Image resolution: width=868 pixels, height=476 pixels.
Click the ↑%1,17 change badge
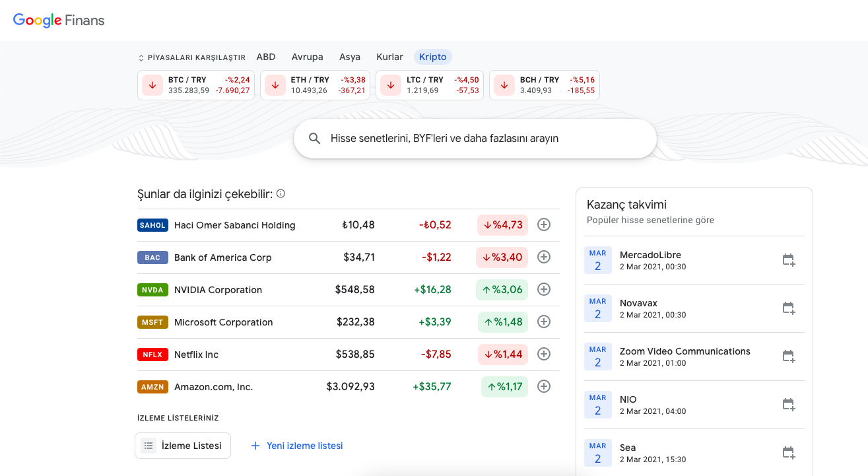(505, 386)
